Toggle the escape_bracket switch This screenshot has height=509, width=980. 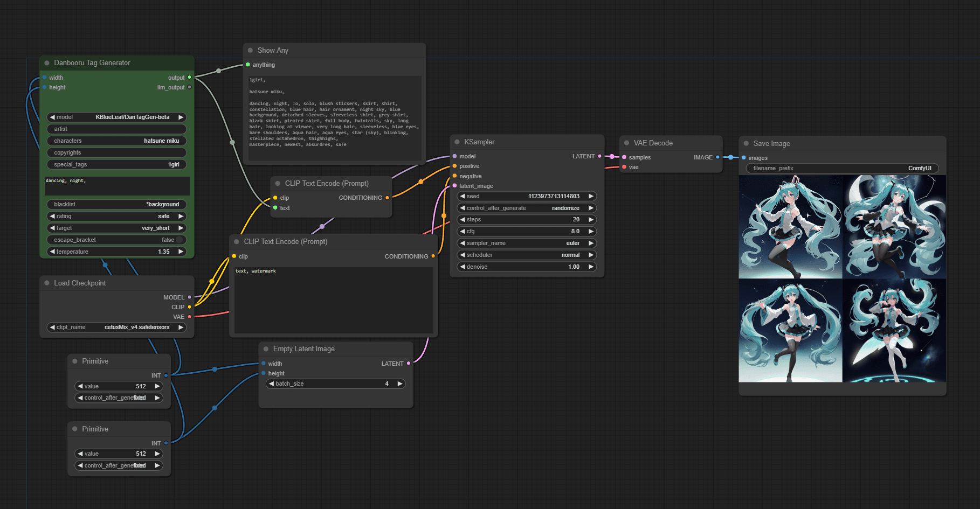pyautogui.click(x=180, y=240)
